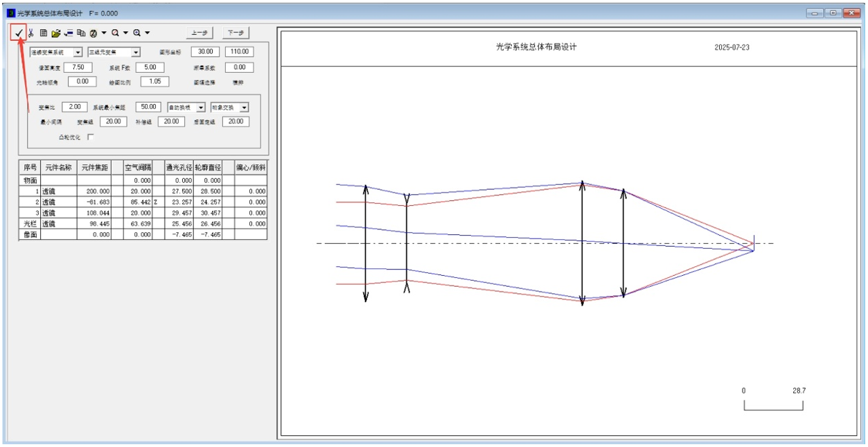
Task: Expand the 物象交换 dropdown
Action: point(244,107)
